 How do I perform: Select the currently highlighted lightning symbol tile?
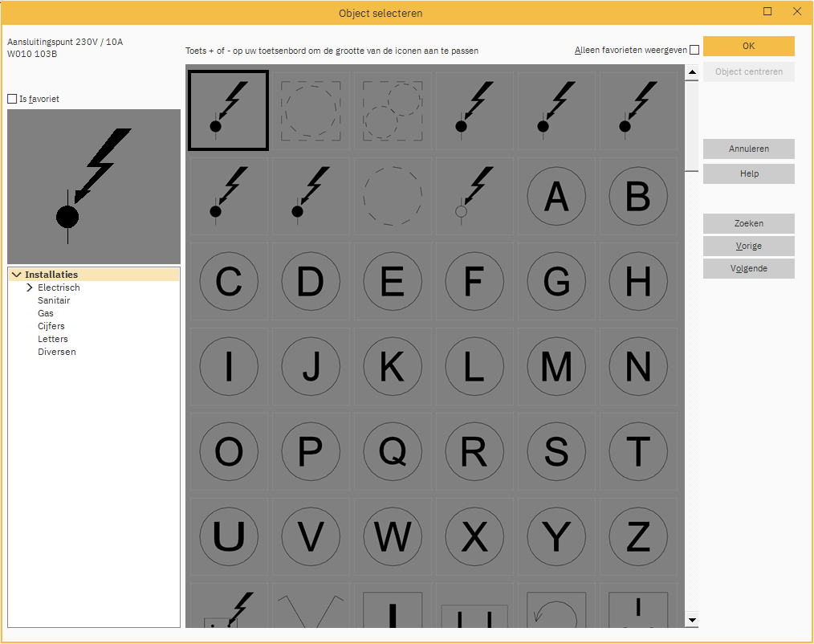[228, 112]
